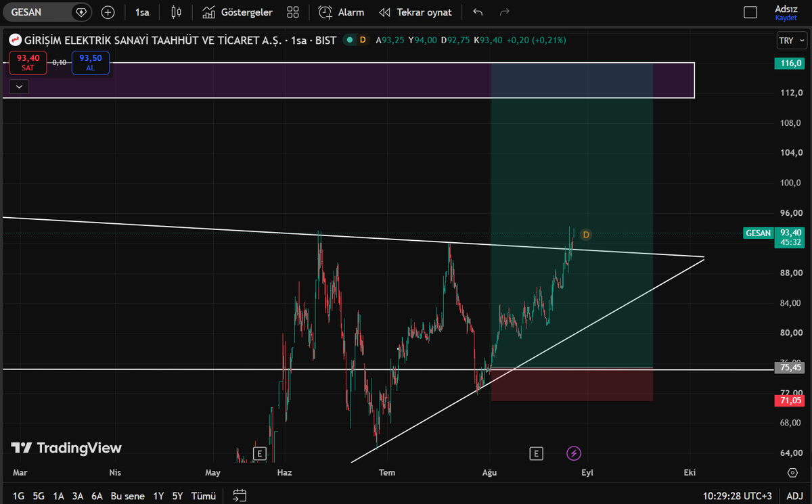The image size is (812, 504).
Task: Open the indicator templates grid icon
Action: coord(293,12)
